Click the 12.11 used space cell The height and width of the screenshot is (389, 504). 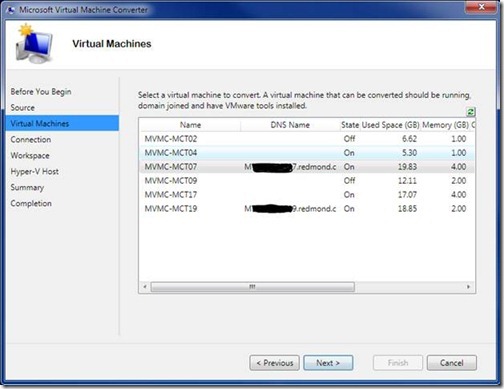pos(407,181)
